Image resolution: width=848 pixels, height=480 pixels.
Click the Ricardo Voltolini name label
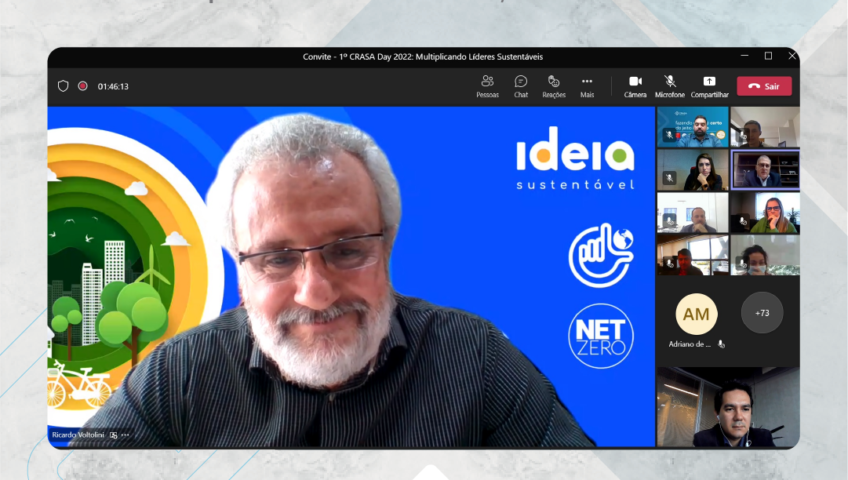(x=78, y=435)
